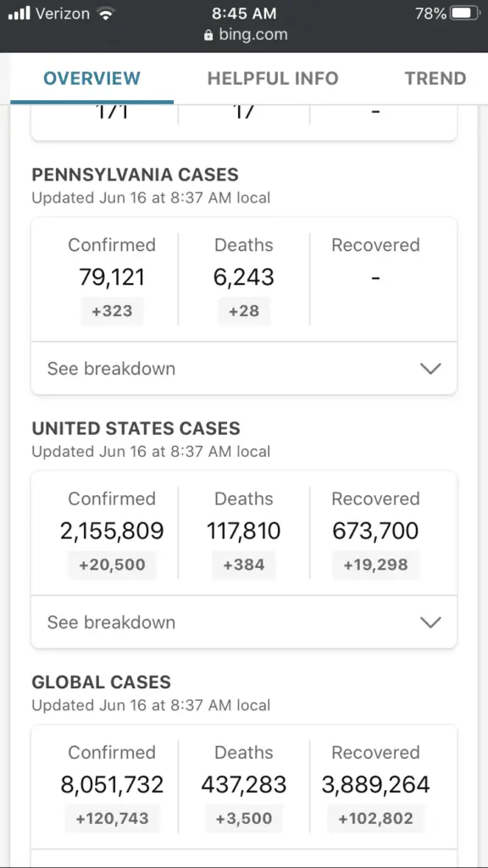Tap the cellular signal bars icon

19,14
